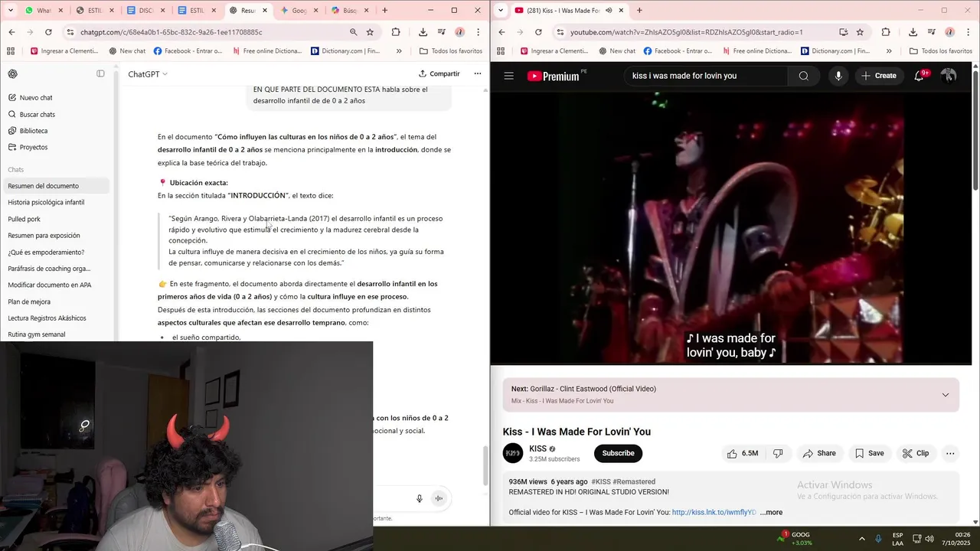Click ChatGPT dictation microphone icon

pyautogui.click(x=420, y=498)
